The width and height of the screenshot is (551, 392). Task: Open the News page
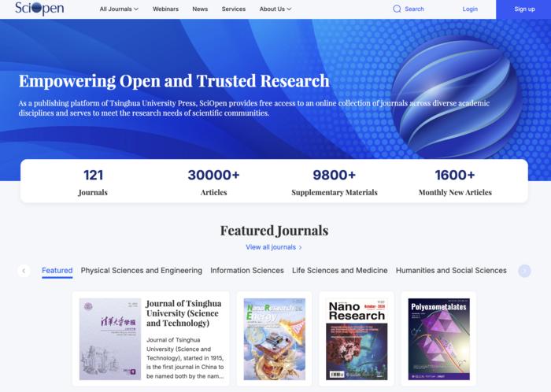(x=200, y=9)
